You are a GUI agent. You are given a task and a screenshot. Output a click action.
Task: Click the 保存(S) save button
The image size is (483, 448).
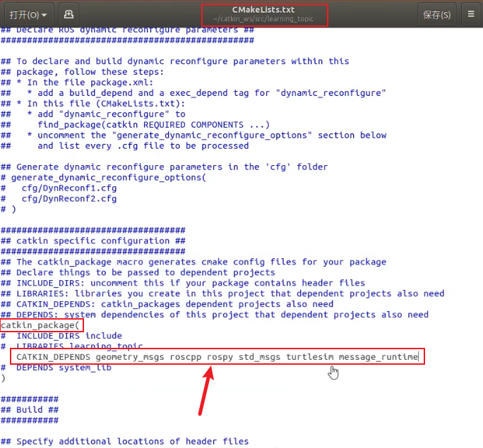pos(436,14)
